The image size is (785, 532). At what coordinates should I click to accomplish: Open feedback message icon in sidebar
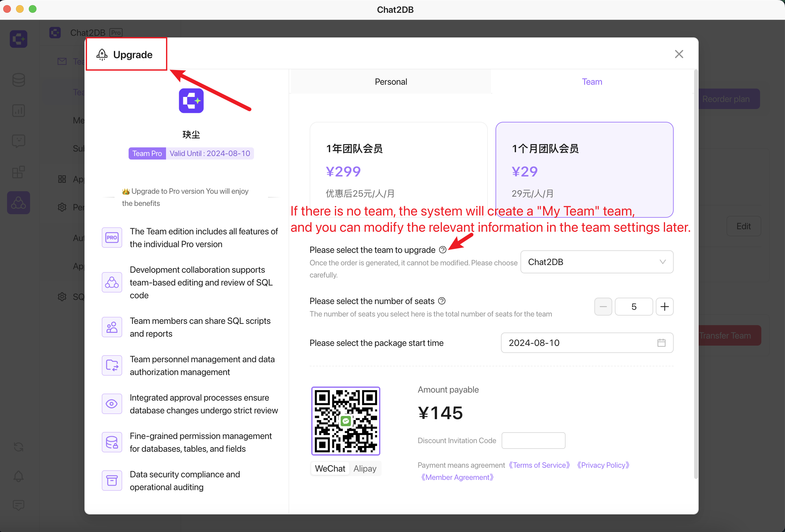pyautogui.click(x=19, y=505)
